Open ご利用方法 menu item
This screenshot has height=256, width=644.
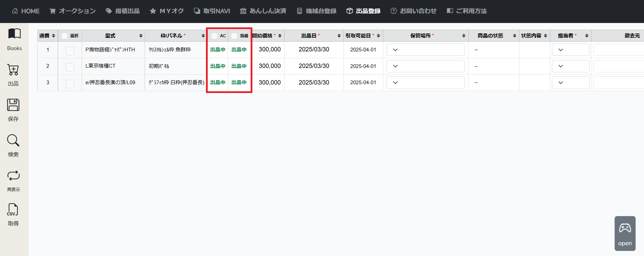click(466, 11)
